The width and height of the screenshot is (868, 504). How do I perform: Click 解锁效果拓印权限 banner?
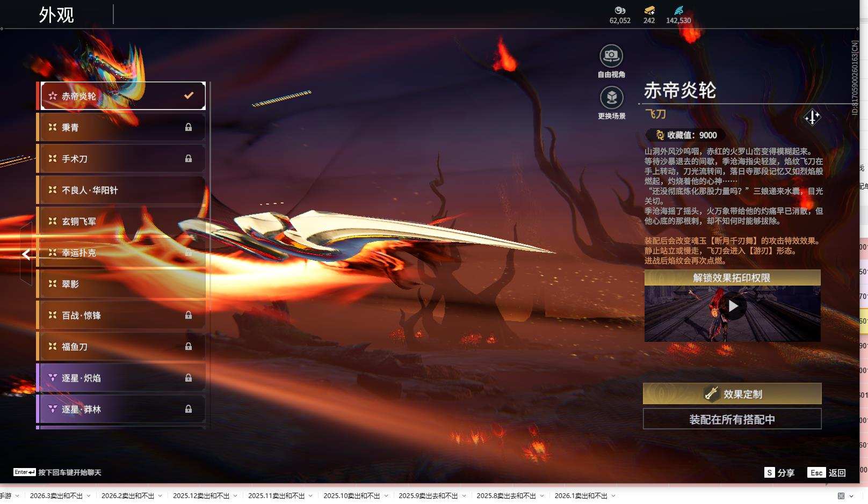point(732,277)
